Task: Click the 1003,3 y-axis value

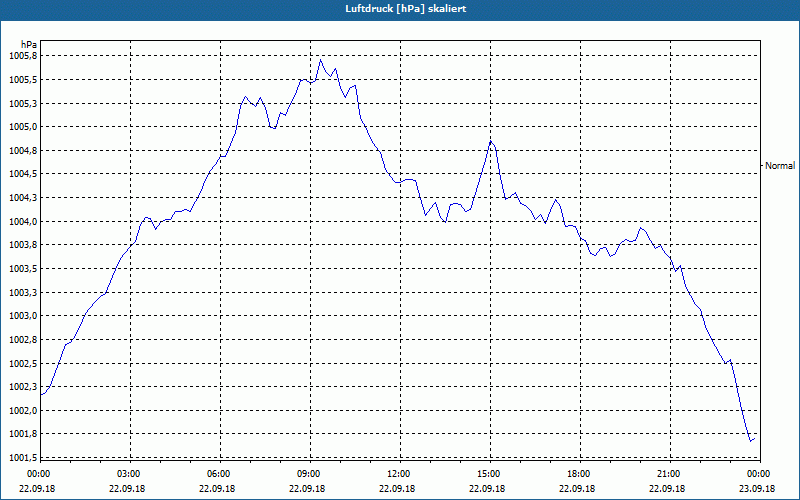Action: tap(23, 292)
